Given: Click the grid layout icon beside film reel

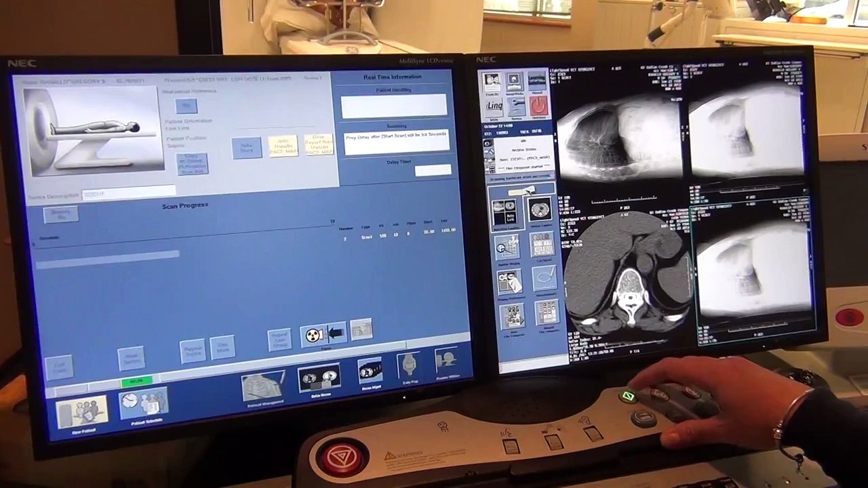Looking at the screenshot, I should coord(361,329).
